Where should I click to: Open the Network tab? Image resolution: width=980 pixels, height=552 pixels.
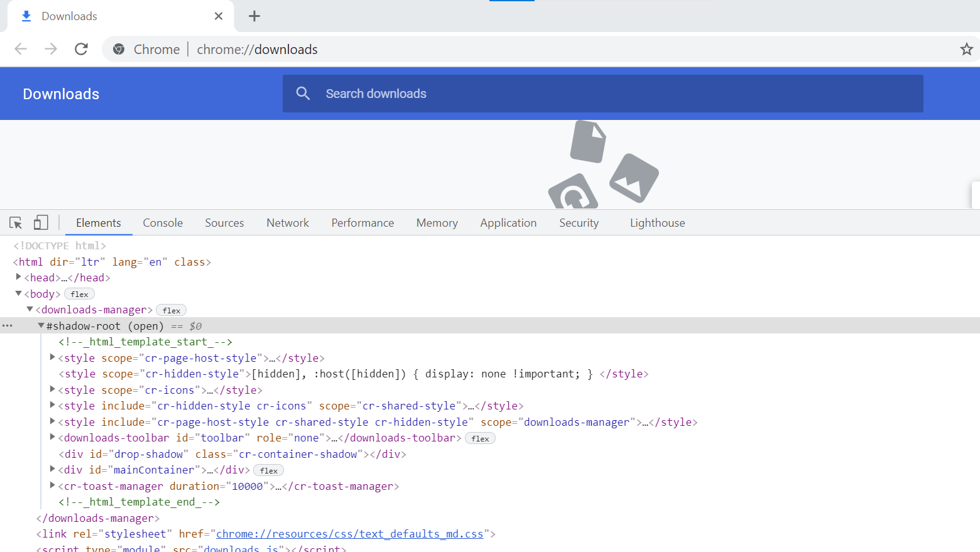pos(288,223)
